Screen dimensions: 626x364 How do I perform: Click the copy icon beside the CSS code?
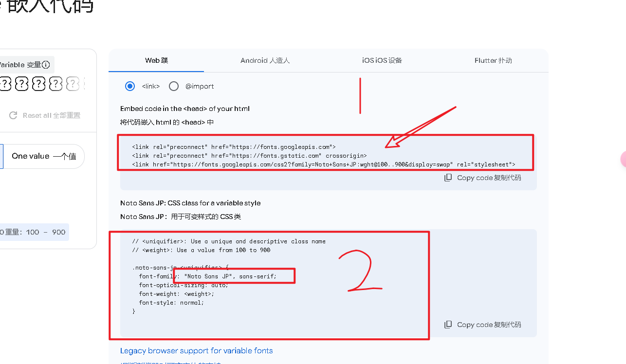pyautogui.click(x=448, y=325)
